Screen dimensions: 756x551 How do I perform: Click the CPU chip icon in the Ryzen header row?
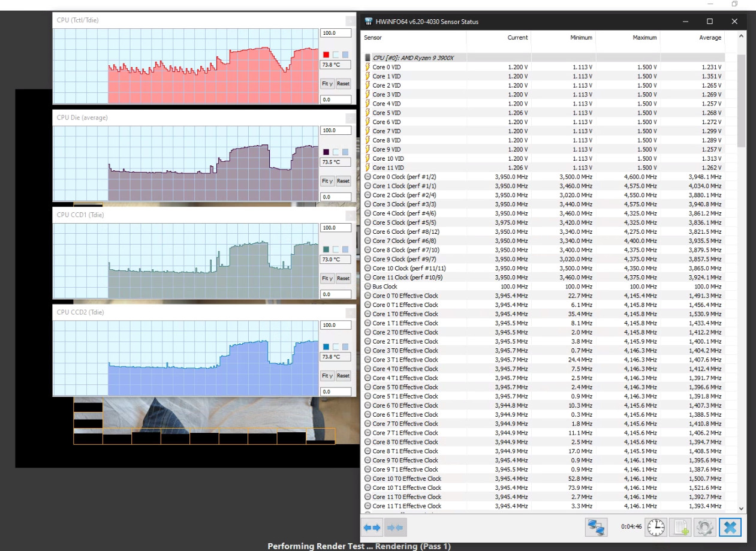click(x=368, y=58)
